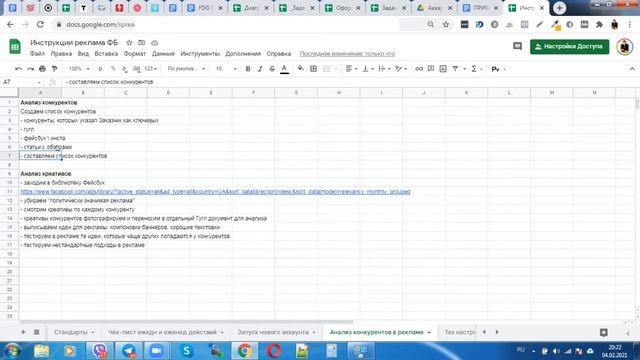Screen dimensions: 640x360
Task: Open a new Chrome tab
Action: 559,8
